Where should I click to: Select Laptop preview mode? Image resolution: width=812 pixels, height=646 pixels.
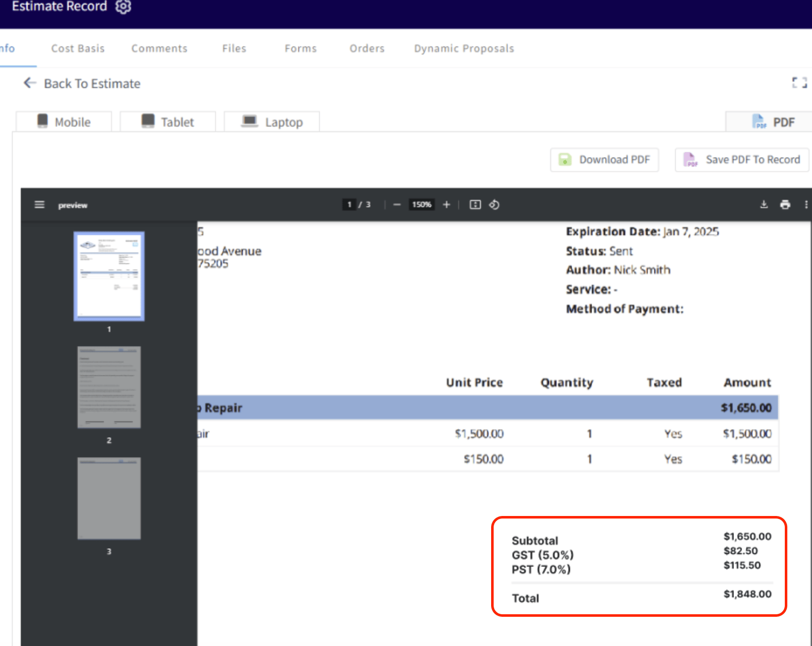[x=272, y=122]
